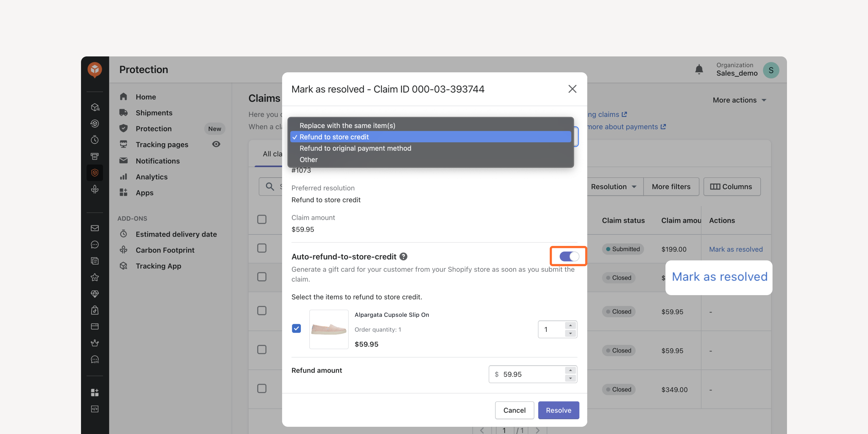
Task: Click the AfterShip logo icon
Action: (x=95, y=70)
